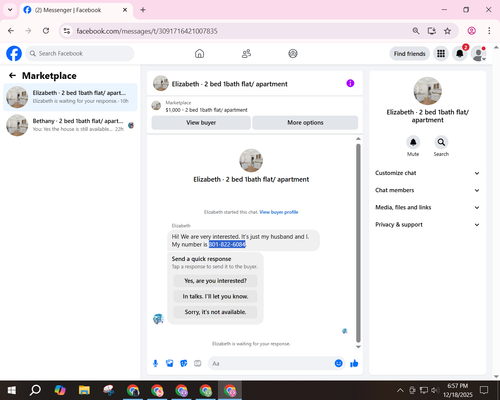Image resolution: width=500 pixels, height=400 pixels.
Task: Open the View buyer profile link
Action: pyautogui.click(x=279, y=212)
